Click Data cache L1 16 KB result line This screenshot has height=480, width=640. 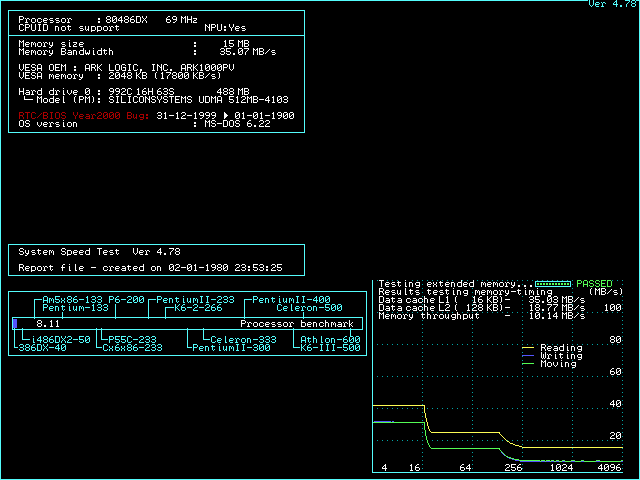click(x=482, y=300)
